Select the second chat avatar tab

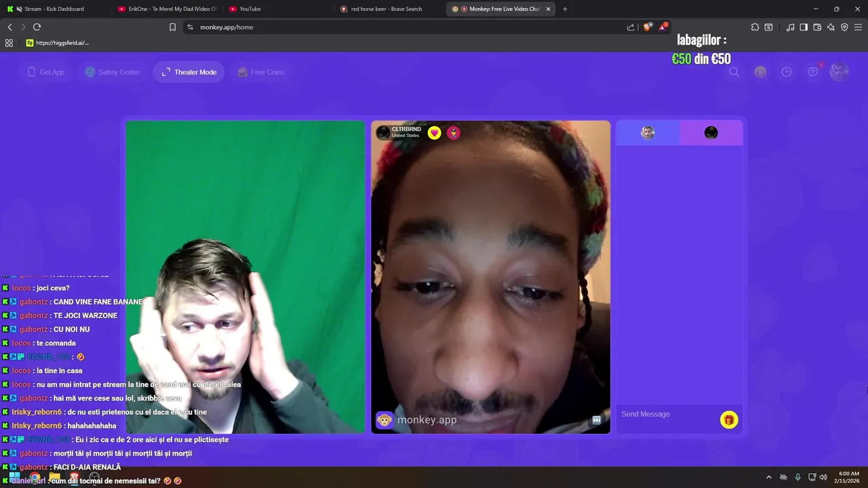[711, 133]
